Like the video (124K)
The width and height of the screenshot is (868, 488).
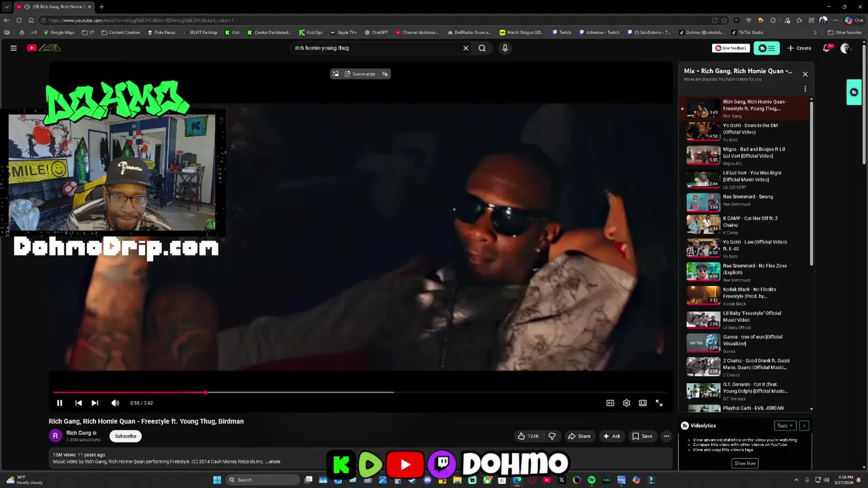[528, 436]
